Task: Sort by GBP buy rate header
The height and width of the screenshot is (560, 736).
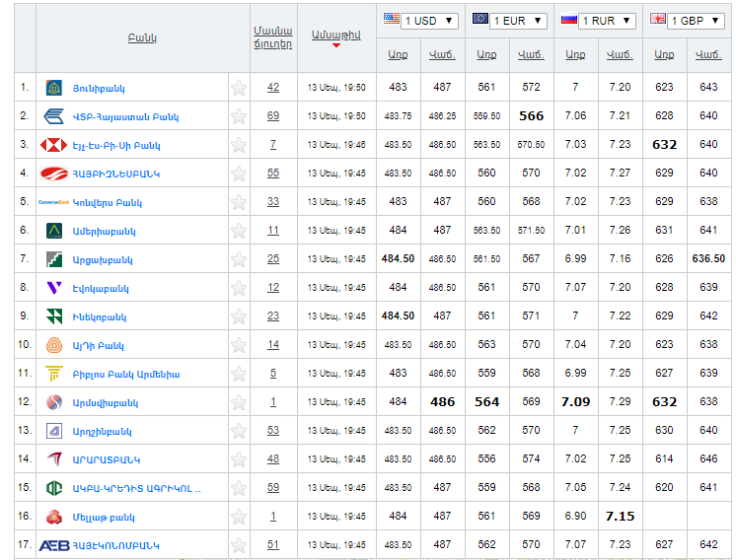Action: point(664,55)
